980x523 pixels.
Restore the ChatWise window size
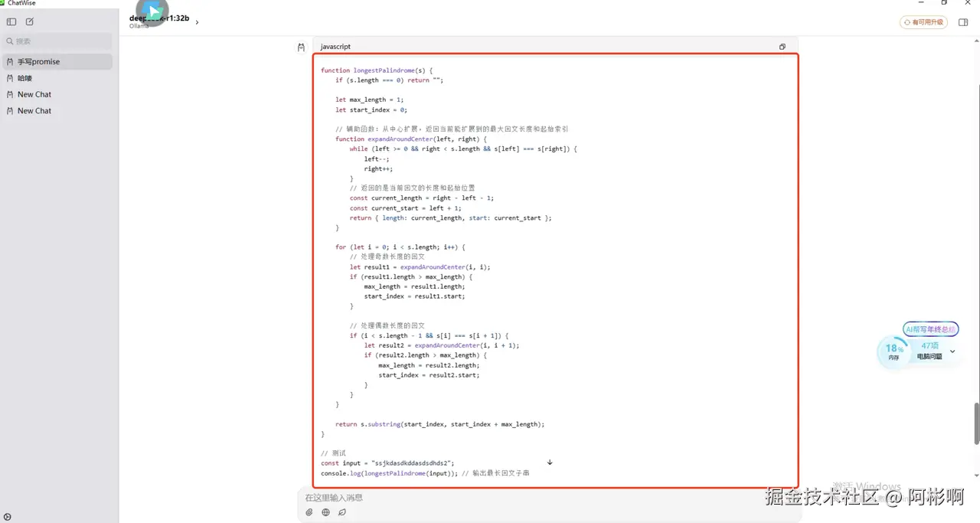[x=944, y=3]
